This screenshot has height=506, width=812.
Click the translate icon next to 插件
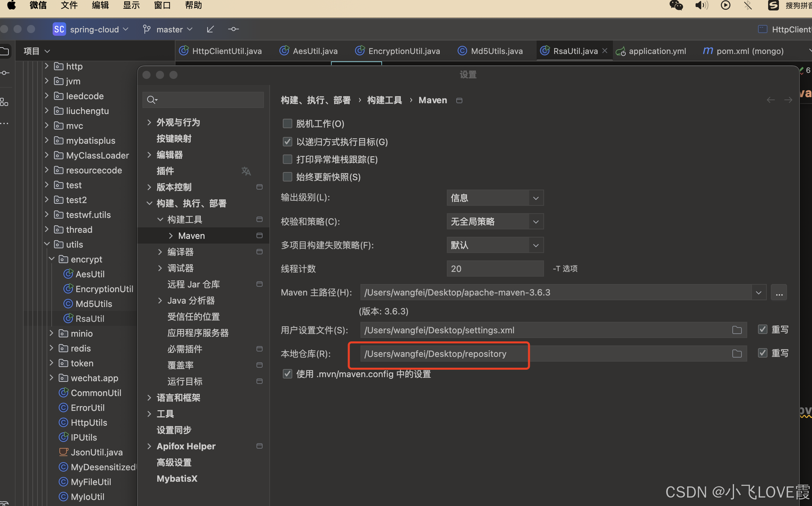pyautogui.click(x=246, y=171)
